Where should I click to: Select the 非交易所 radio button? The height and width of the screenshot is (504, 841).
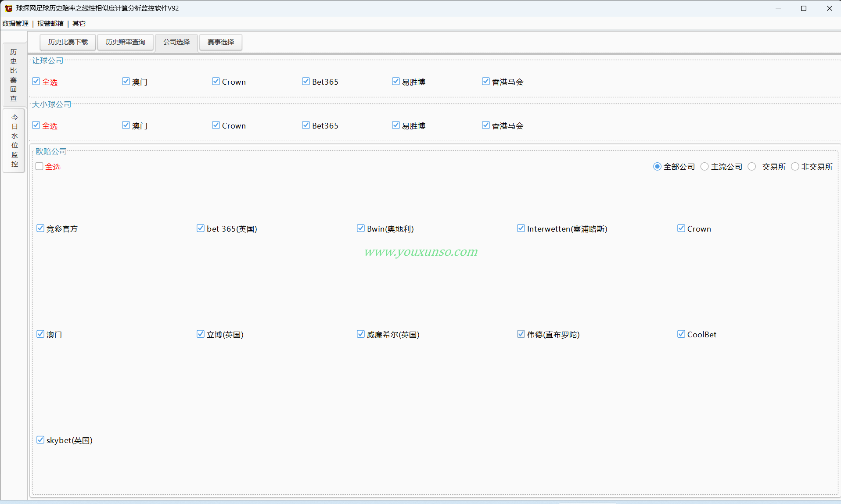coord(795,167)
